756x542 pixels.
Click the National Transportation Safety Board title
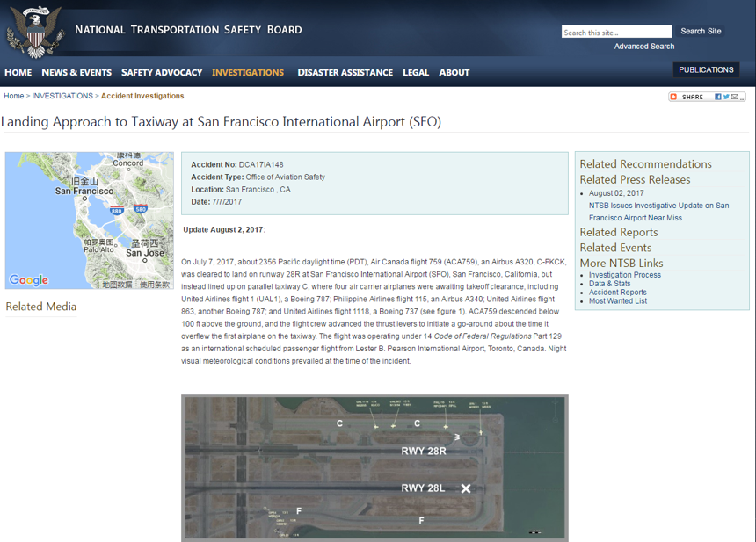click(188, 30)
